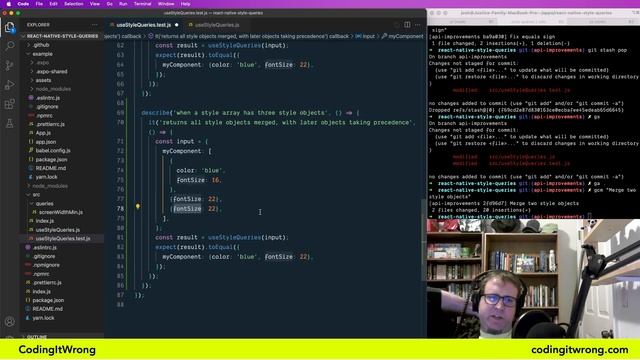
Task: Open the Explorer view in activity bar
Action: pyautogui.click(x=10, y=27)
